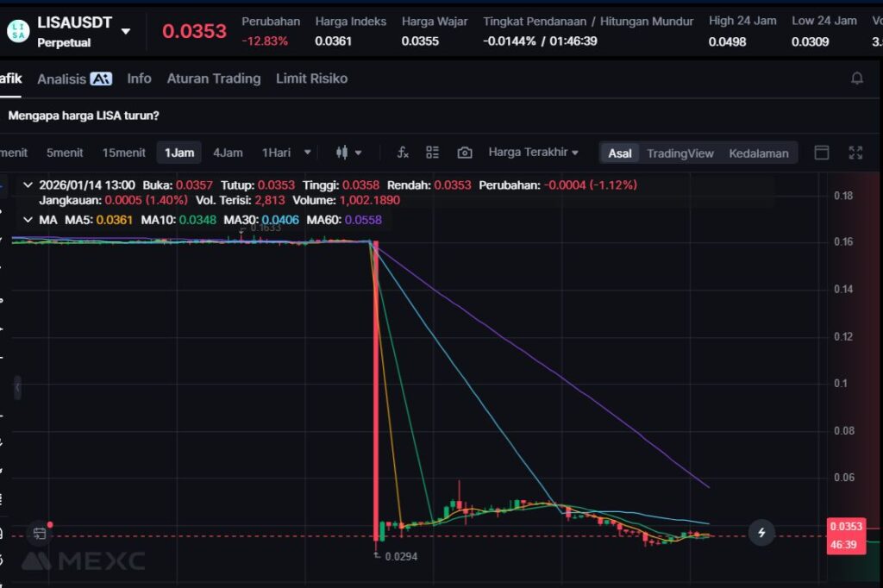The width and height of the screenshot is (883, 588).
Task: Enter fullscreen chart mode
Action: [x=855, y=153]
